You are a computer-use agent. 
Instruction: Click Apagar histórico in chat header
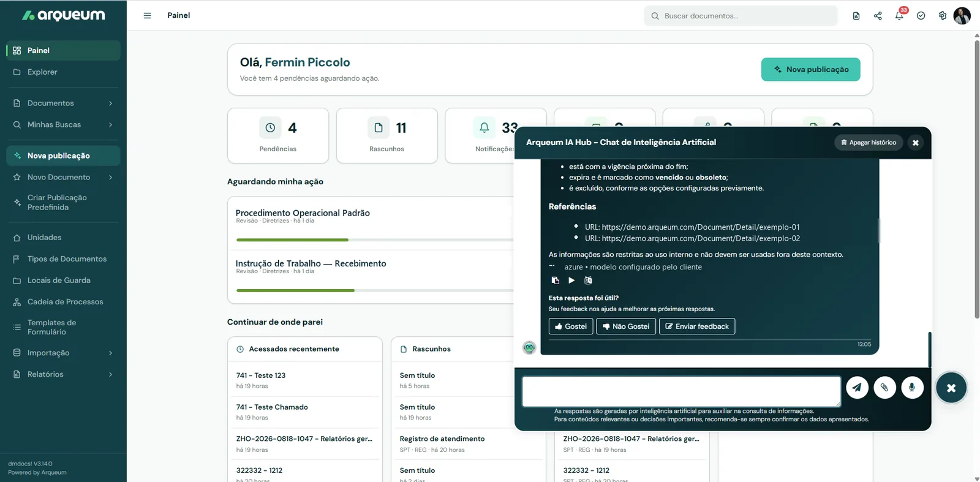pyautogui.click(x=868, y=143)
